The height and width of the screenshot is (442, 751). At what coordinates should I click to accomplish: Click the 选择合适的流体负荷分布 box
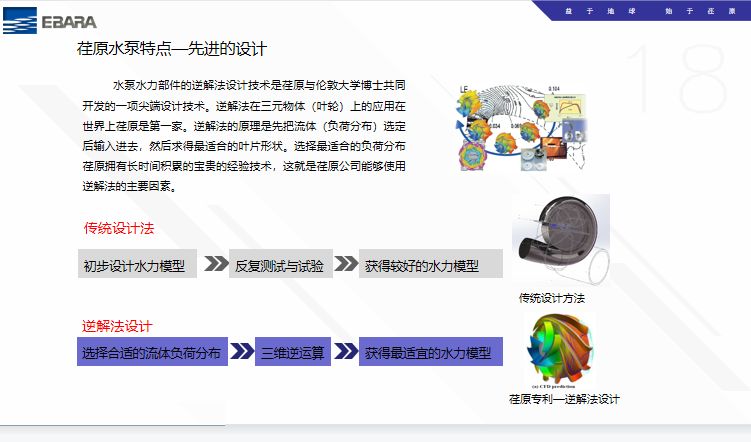[x=152, y=353]
